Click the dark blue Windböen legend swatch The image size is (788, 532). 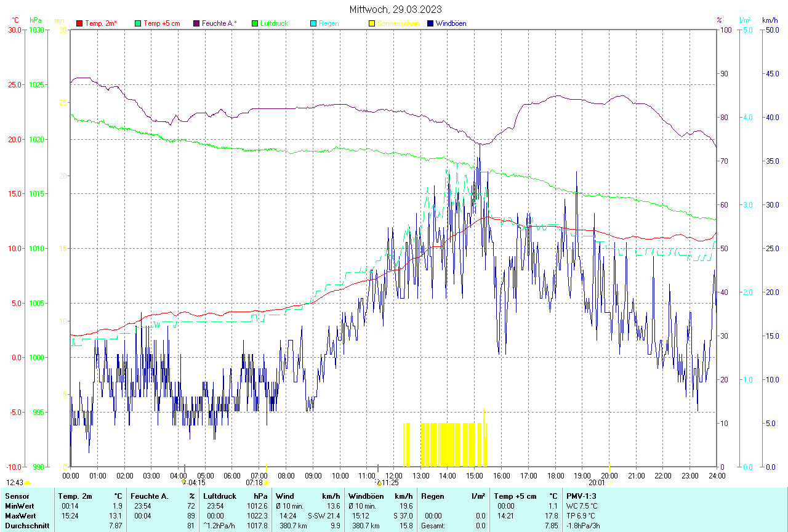coord(430,23)
